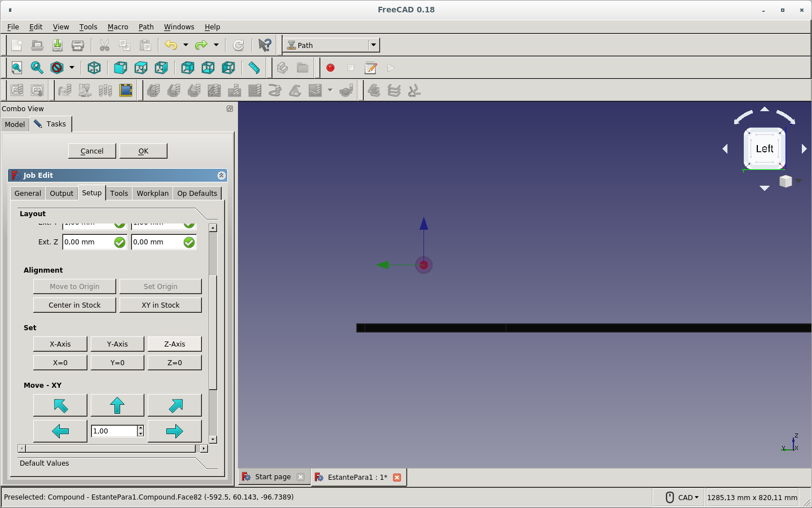Move stock right with cyan arrow
This screenshot has width=812, height=508.
point(175,431)
